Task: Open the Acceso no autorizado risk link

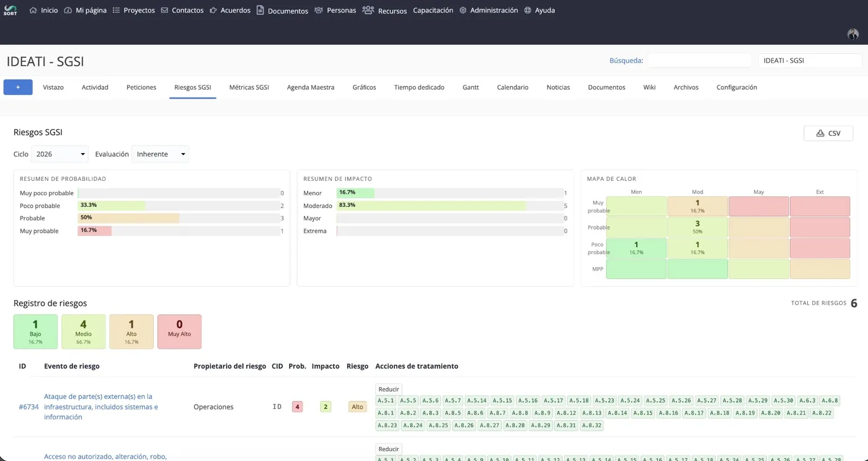Action: pos(105,457)
